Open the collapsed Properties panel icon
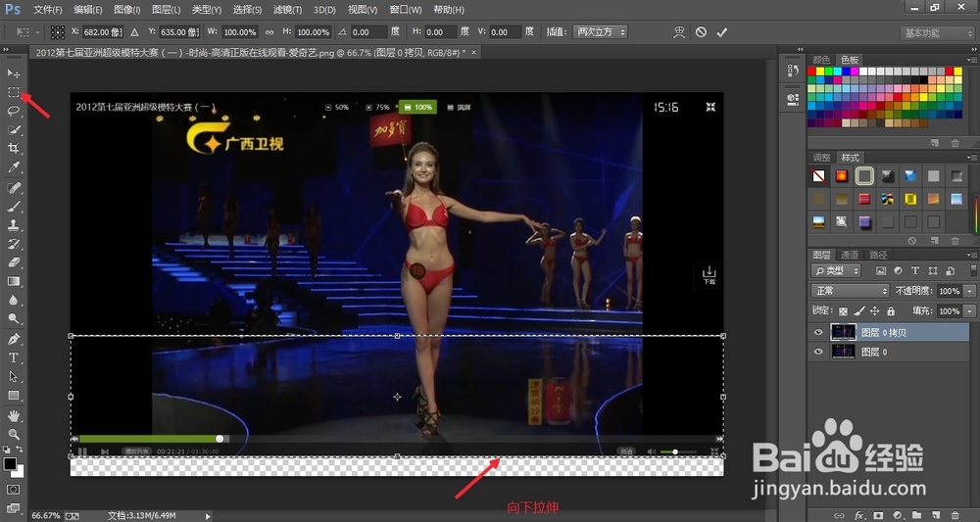980x522 pixels. 793,99
